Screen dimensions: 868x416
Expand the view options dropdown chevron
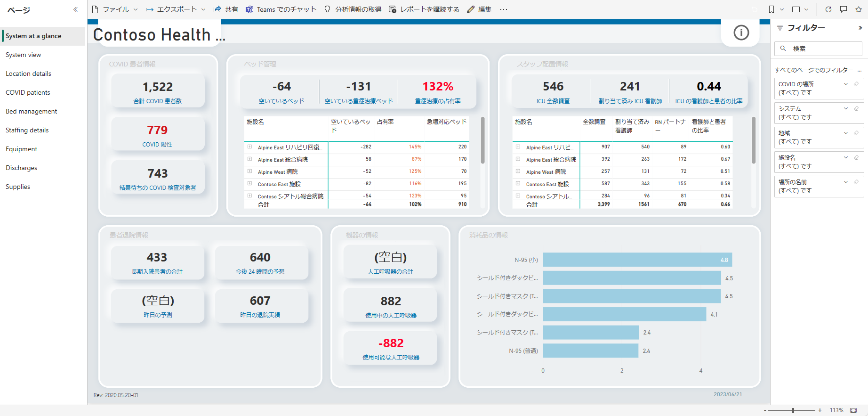(806, 9)
